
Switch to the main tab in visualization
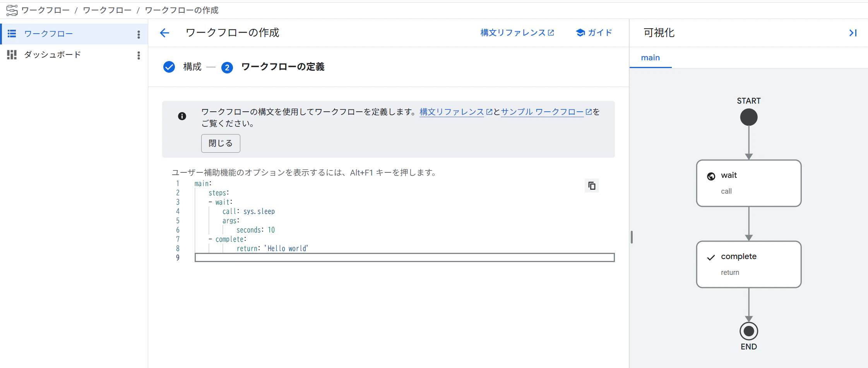pos(651,58)
